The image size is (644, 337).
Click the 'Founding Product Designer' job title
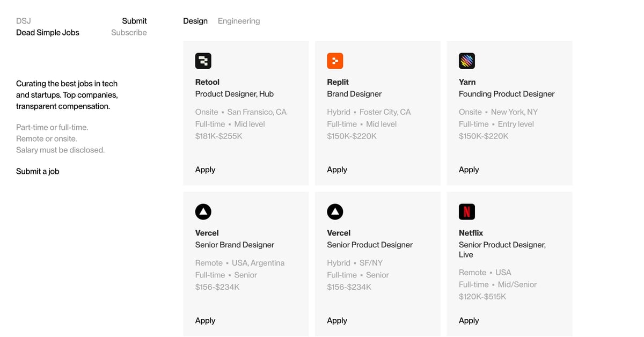click(507, 94)
